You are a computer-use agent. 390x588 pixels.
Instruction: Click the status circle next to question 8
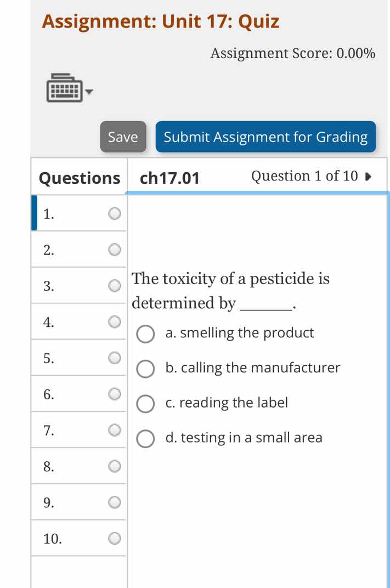pyautogui.click(x=114, y=466)
